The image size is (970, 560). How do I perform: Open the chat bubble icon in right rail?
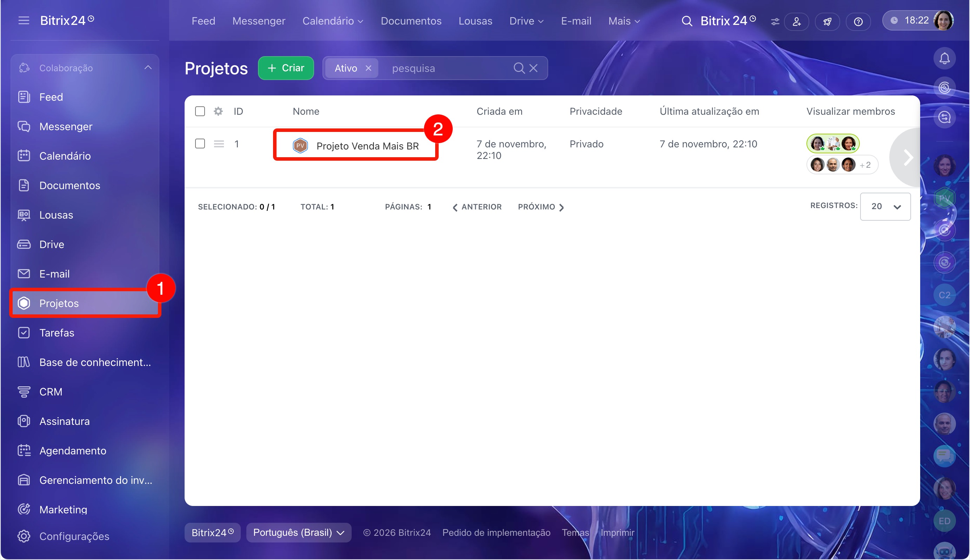point(944,456)
